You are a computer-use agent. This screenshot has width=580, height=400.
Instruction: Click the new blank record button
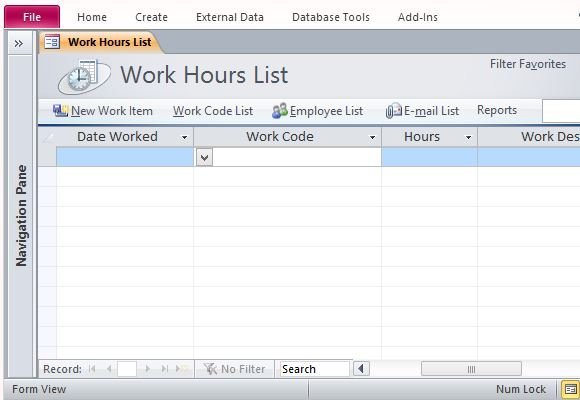(182, 369)
